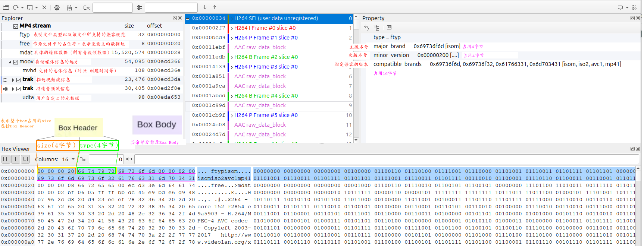Image resolution: width=644 pixels, height=247 pixels.
Task: Select the minor_version property row
Action: click(501, 55)
